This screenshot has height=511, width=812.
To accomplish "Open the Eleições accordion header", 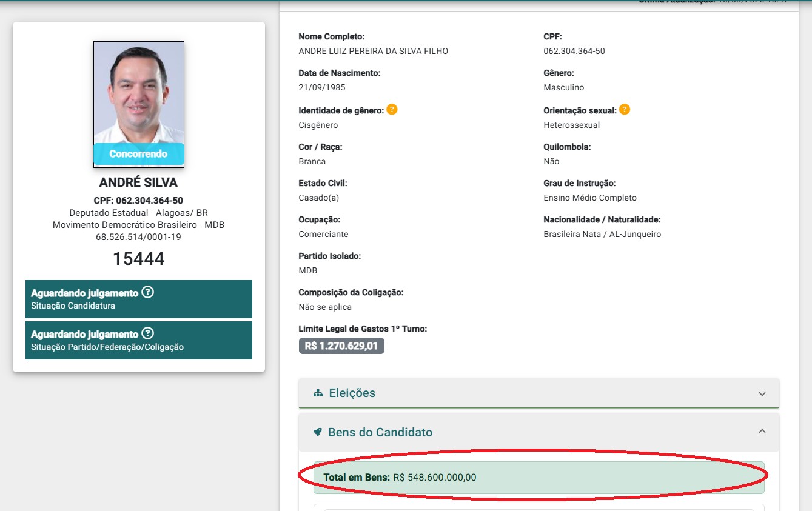I will click(x=539, y=393).
